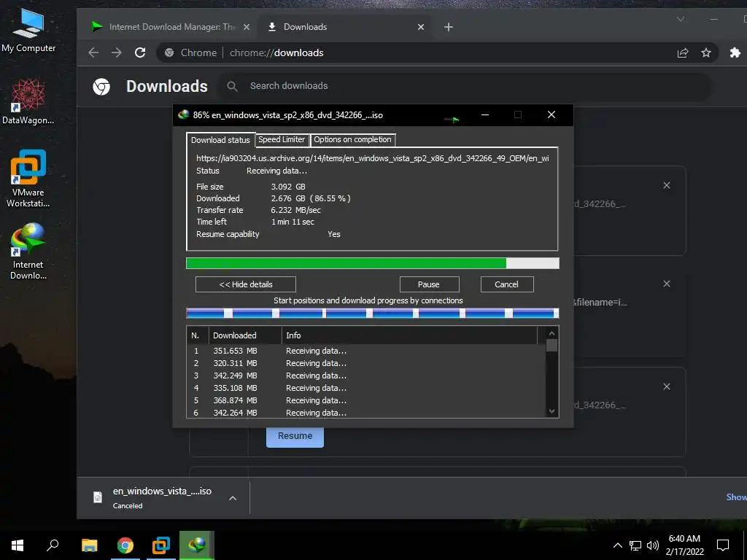This screenshot has width=747, height=560.
Task: Open Chrome extensions puzzle icon
Action: click(735, 52)
